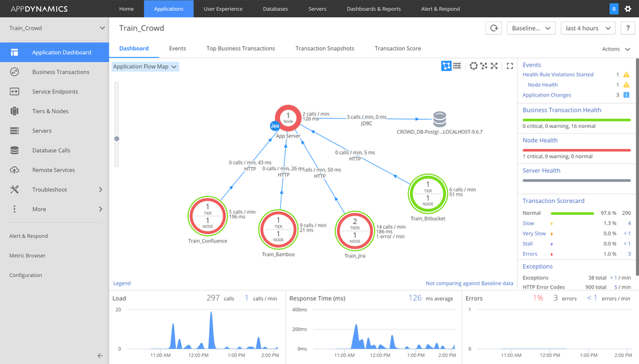
Task: Switch to flow map view icon
Action: [x=446, y=66]
